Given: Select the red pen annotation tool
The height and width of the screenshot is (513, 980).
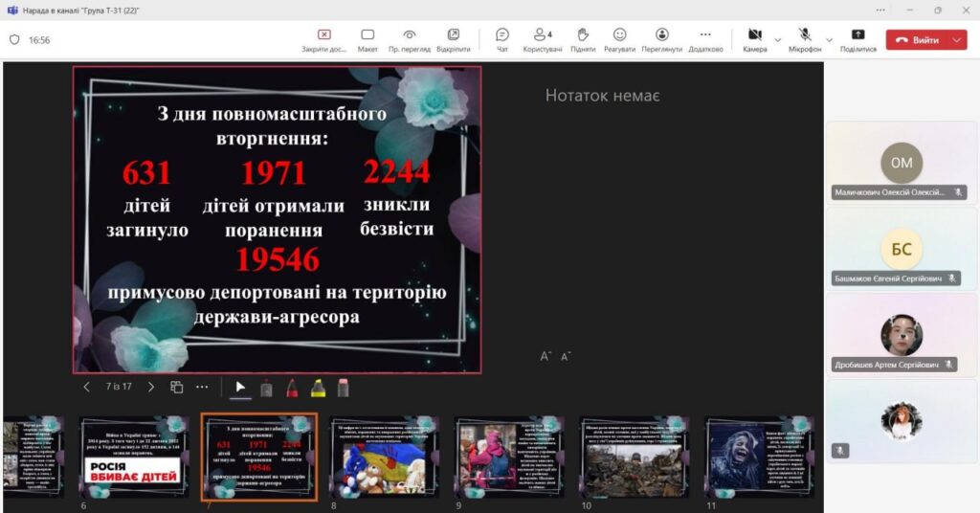Looking at the screenshot, I should click(292, 388).
